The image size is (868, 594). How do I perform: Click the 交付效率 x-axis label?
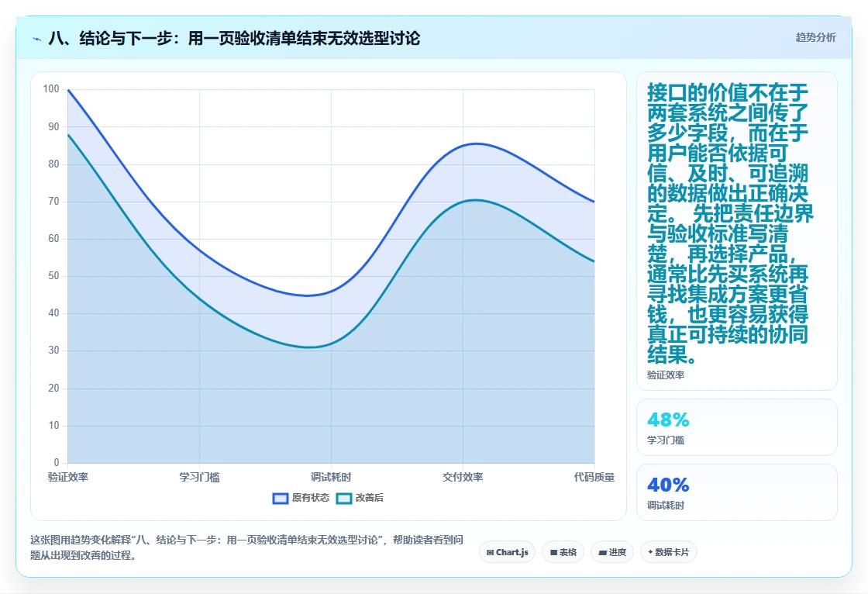tap(463, 477)
